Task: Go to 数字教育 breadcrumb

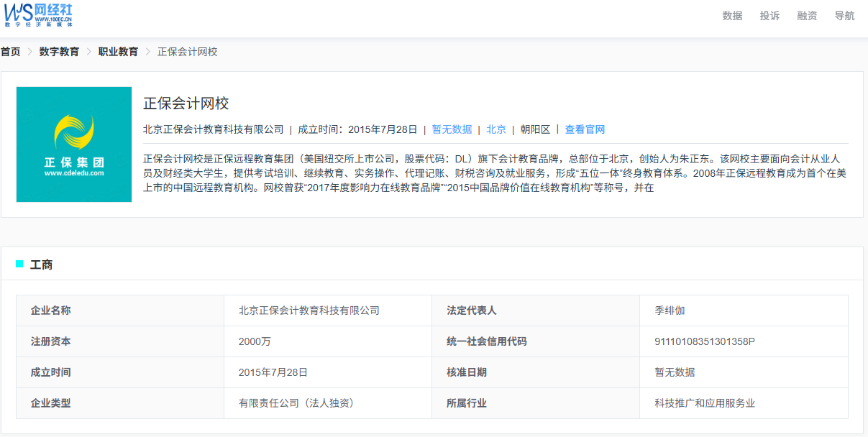Action: pos(59,52)
